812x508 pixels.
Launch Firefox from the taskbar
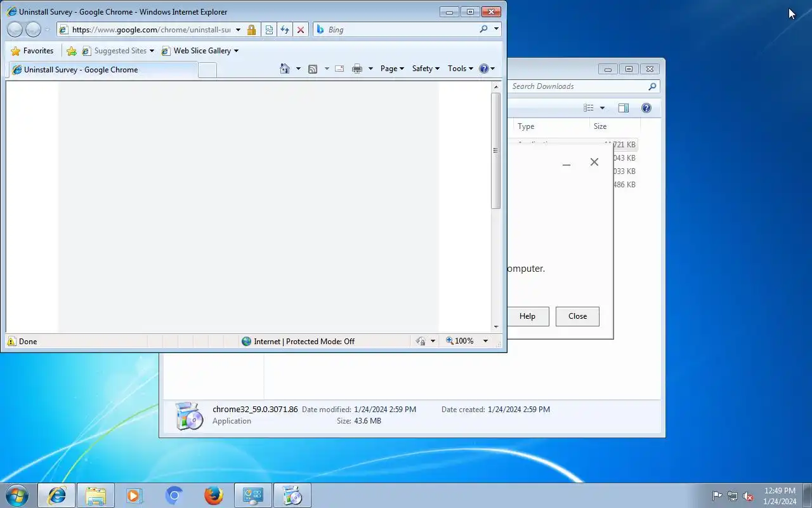pyautogui.click(x=213, y=496)
